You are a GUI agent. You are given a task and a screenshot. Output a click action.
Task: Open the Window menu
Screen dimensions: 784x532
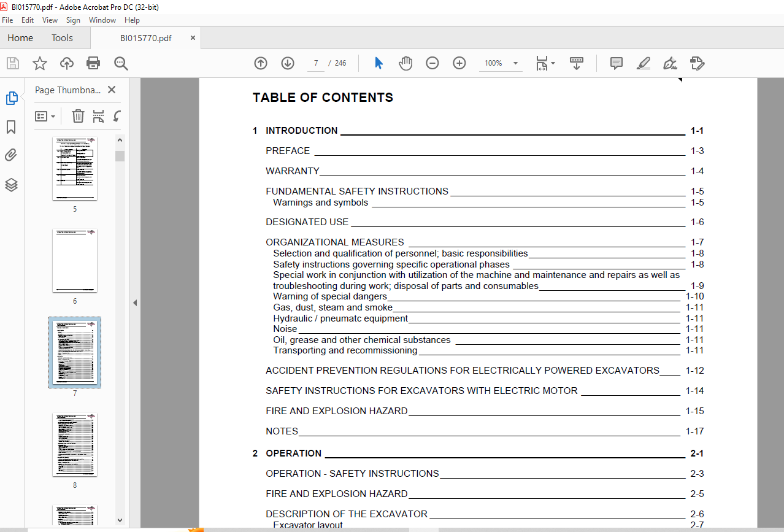click(102, 20)
